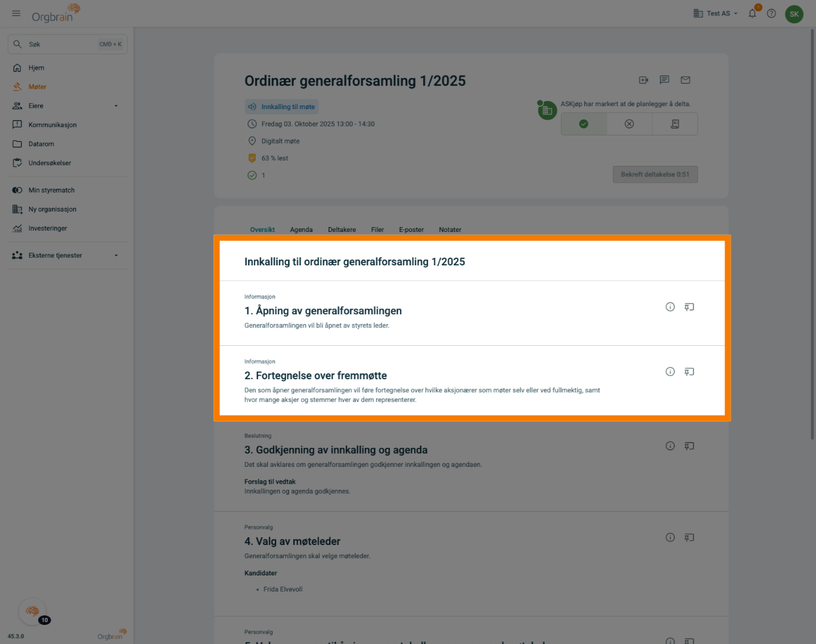
Task: Click the help question mark icon
Action: click(x=771, y=14)
